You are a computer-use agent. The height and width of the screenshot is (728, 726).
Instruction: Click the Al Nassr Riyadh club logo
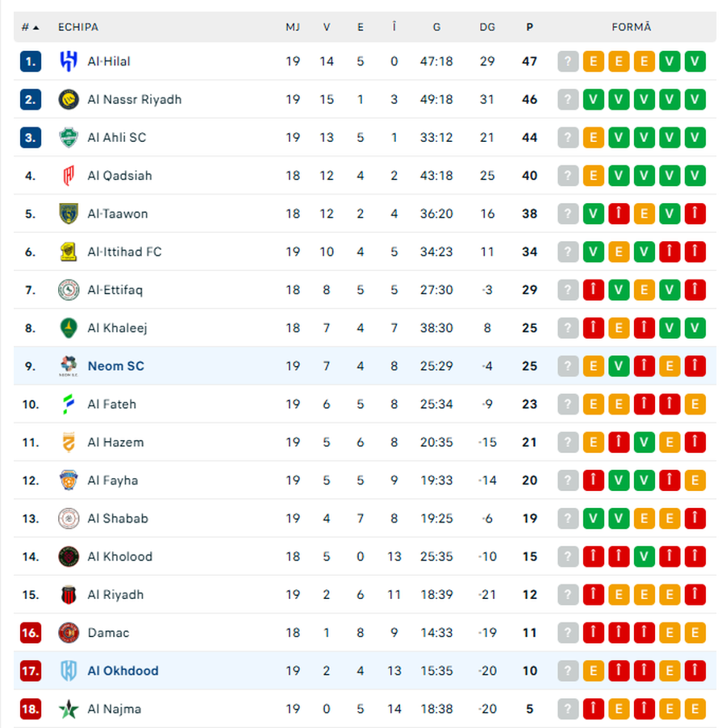(69, 99)
